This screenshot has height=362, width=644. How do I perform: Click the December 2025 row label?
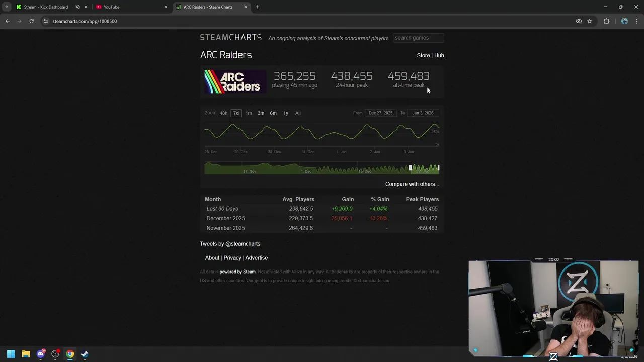[225, 218]
